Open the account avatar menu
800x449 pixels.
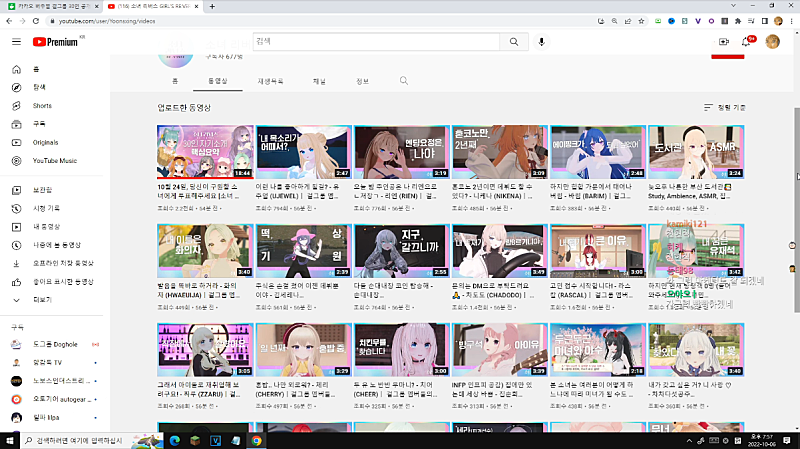[x=772, y=42]
